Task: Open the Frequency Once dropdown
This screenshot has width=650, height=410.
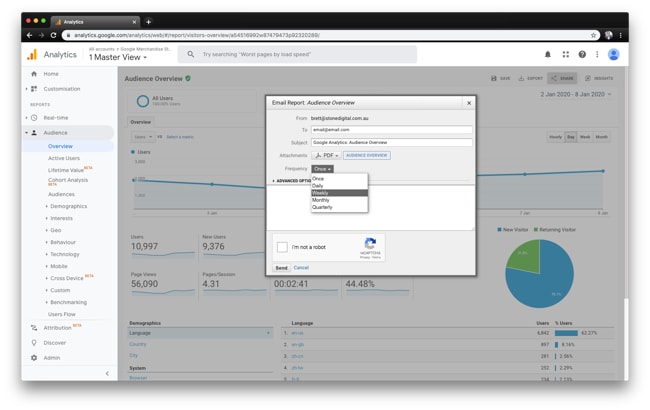Action: click(322, 169)
